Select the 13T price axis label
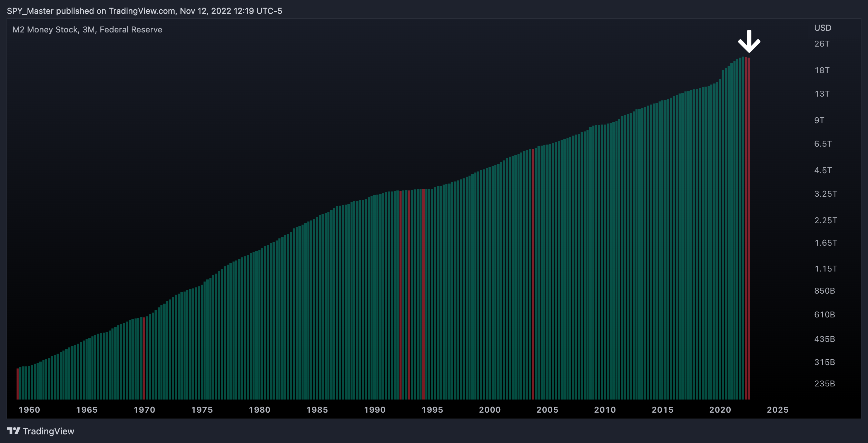This screenshot has width=868, height=443. [x=822, y=94]
